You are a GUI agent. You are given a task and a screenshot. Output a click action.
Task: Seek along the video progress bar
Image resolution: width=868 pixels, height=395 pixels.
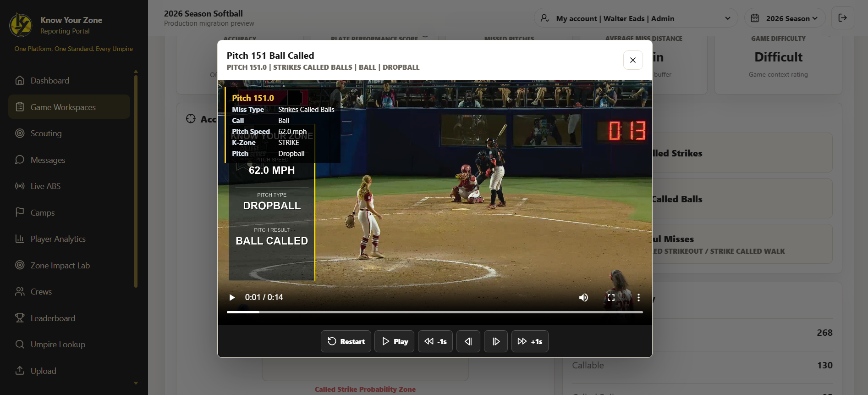tap(435, 312)
